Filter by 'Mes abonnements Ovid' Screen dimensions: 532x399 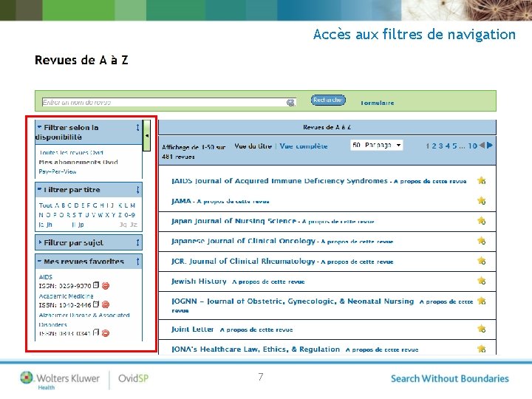point(78,162)
